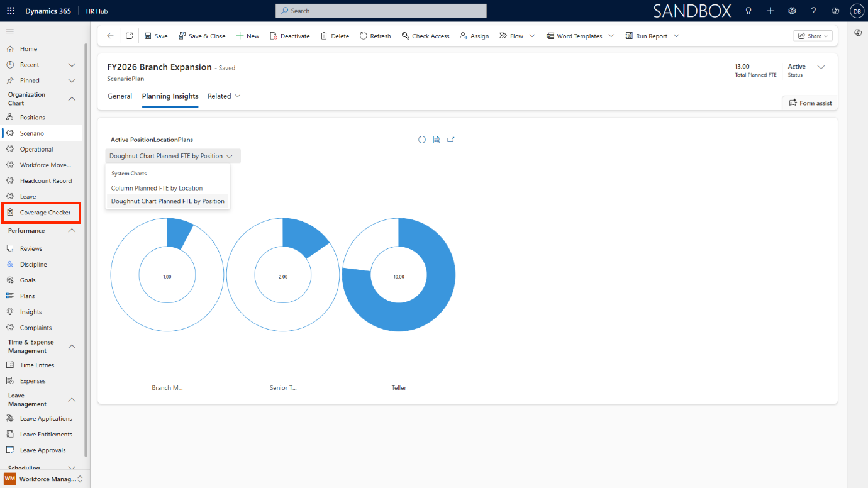Expand the chart icon
The image size is (868, 488).
tap(451, 140)
